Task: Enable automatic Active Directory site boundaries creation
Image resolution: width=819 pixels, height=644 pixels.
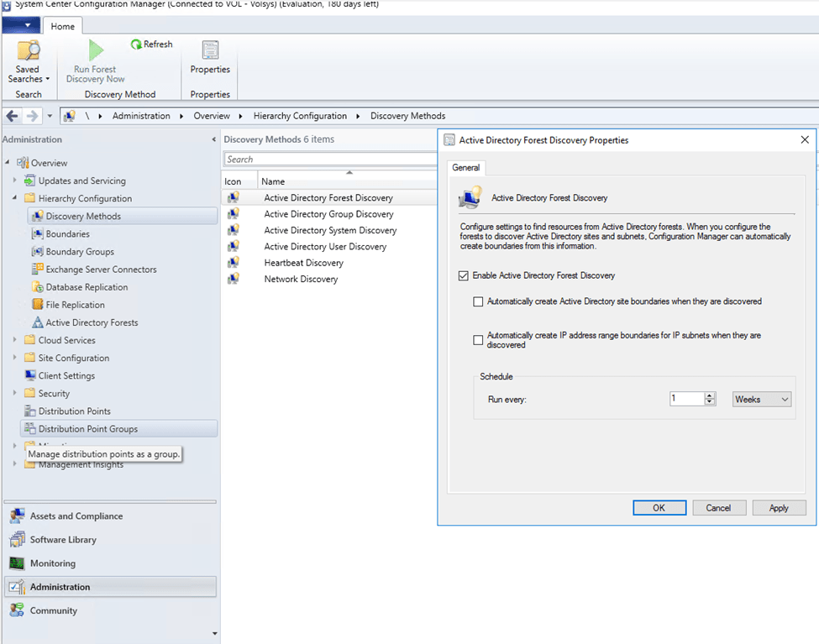Action: [479, 301]
